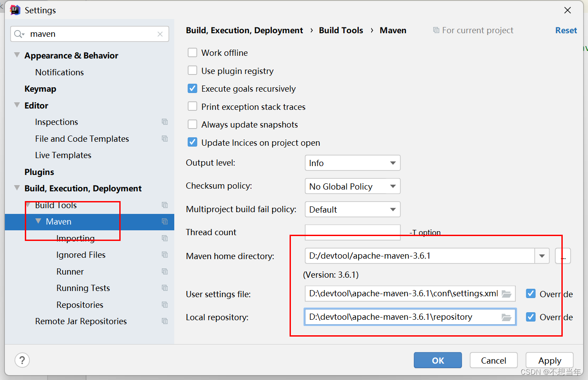Browse folder for User settings file
Image resolution: width=588 pixels, height=380 pixels.
(x=506, y=294)
